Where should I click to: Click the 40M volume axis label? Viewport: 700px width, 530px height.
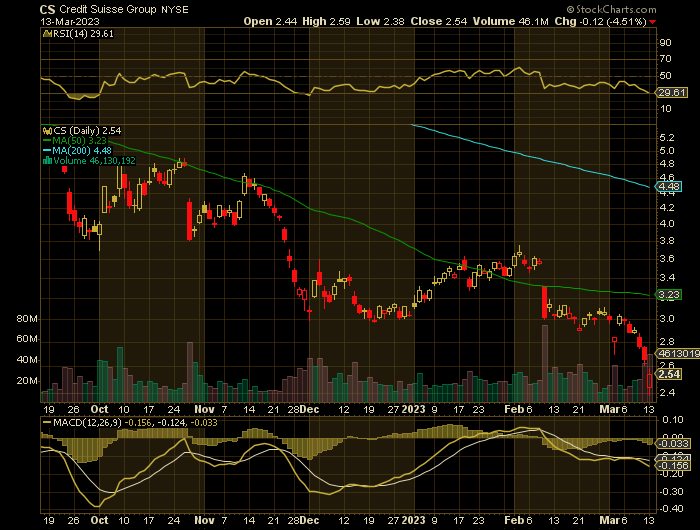coord(27,360)
